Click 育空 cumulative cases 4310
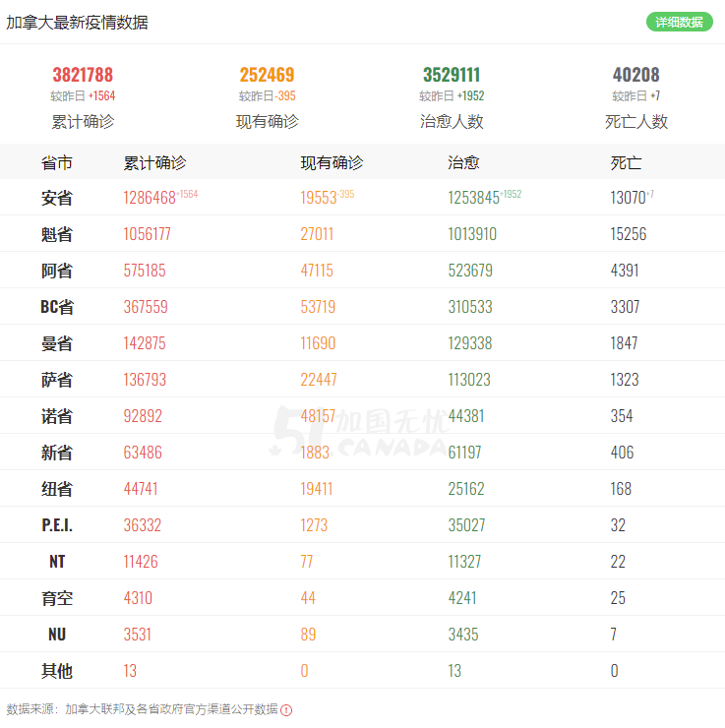Image resolution: width=725 pixels, height=728 pixels. 138,598
